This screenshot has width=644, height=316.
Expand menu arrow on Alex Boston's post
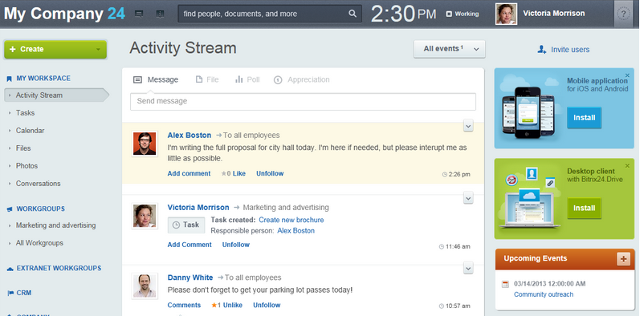468,126
